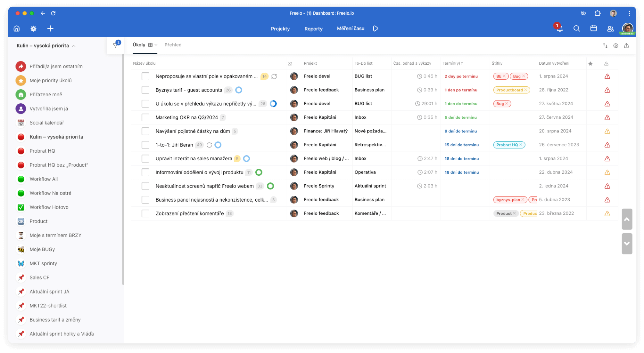Check the U úkolu se v přehledu checkbox
Image resolution: width=644 pixels, height=353 pixels.
coord(145,104)
